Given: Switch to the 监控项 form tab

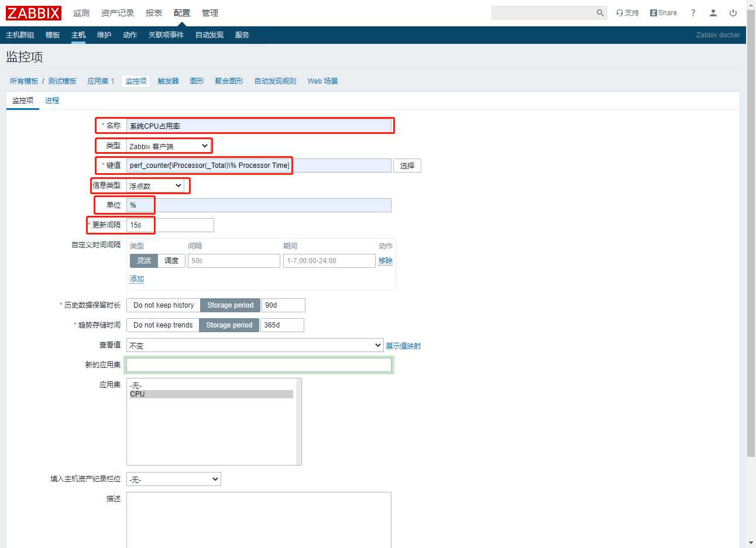Looking at the screenshot, I should (x=23, y=101).
